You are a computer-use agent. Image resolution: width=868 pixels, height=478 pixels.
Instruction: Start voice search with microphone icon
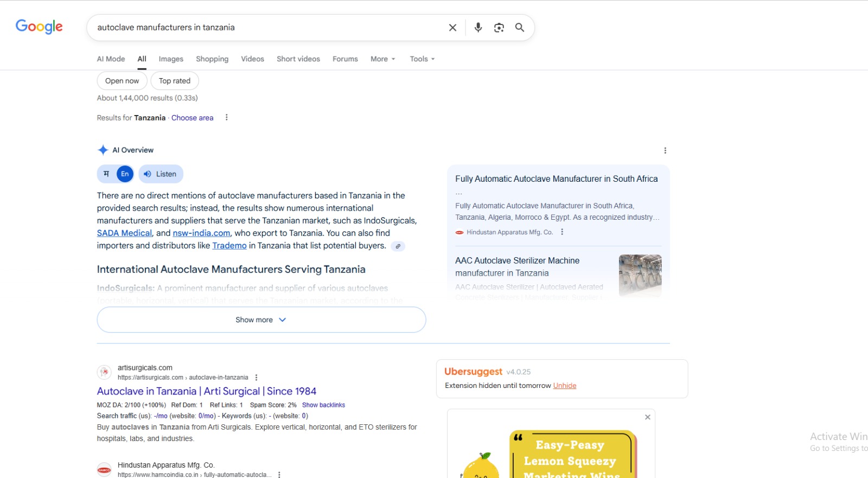478,28
